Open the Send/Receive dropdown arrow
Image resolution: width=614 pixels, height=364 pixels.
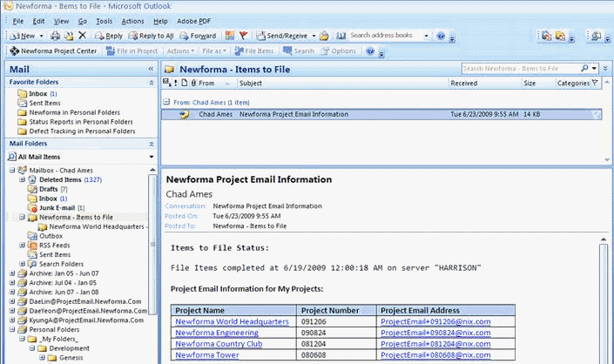pyautogui.click(x=314, y=36)
